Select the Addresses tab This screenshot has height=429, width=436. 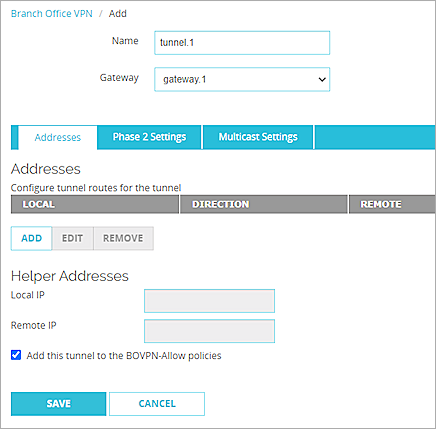click(58, 137)
